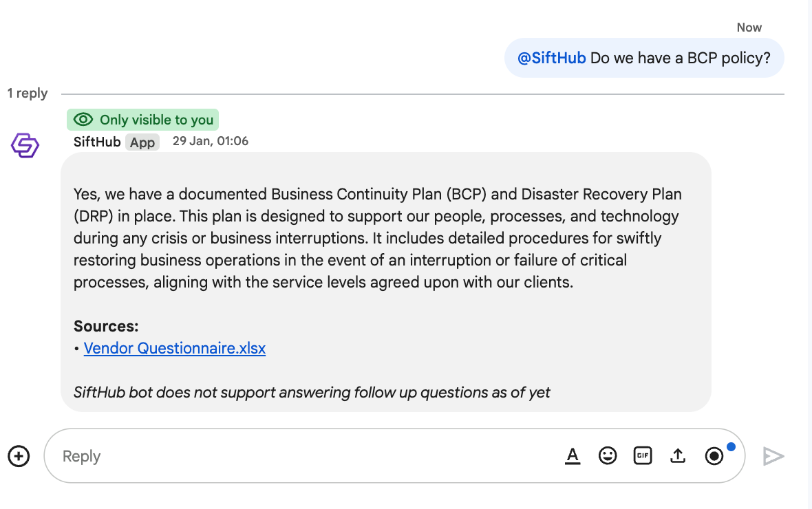Viewport: 812px width, 509px height.
Task: Open the GIF picker
Action: click(643, 455)
